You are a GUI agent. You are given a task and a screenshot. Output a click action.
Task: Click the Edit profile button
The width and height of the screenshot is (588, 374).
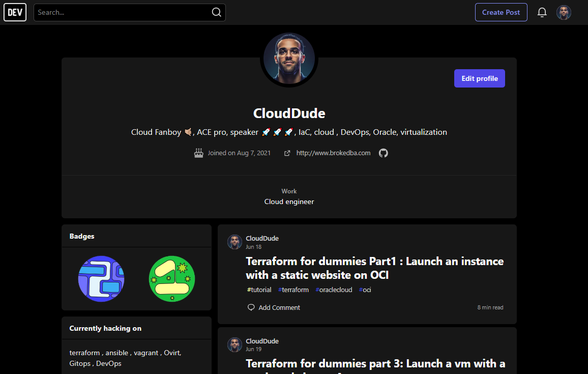click(x=479, y=78)
